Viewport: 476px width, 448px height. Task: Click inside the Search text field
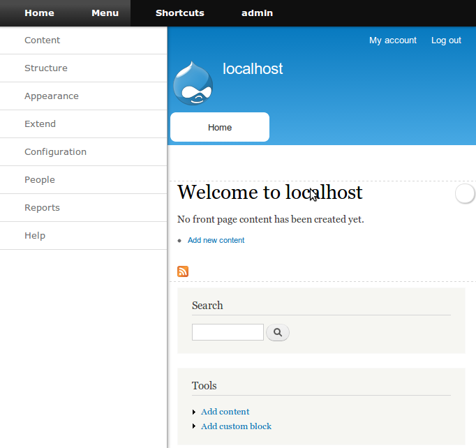tap(228, 332)
